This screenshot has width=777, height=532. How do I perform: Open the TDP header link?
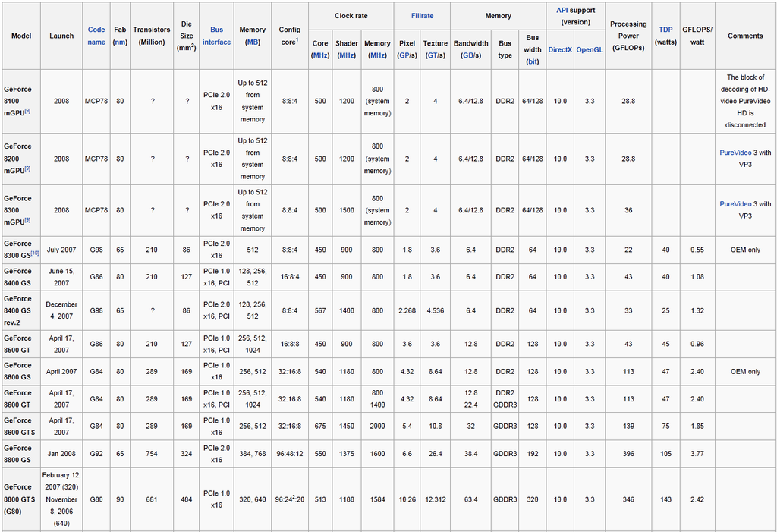pos(665,30)
